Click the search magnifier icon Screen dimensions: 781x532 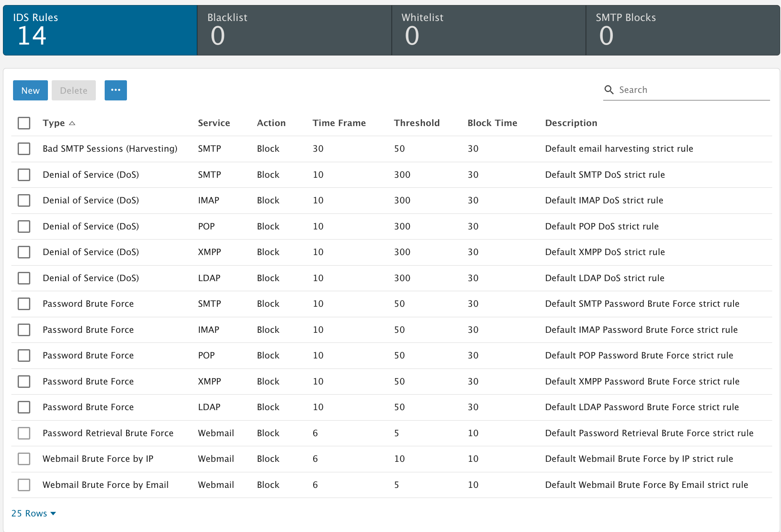[609, 90]
